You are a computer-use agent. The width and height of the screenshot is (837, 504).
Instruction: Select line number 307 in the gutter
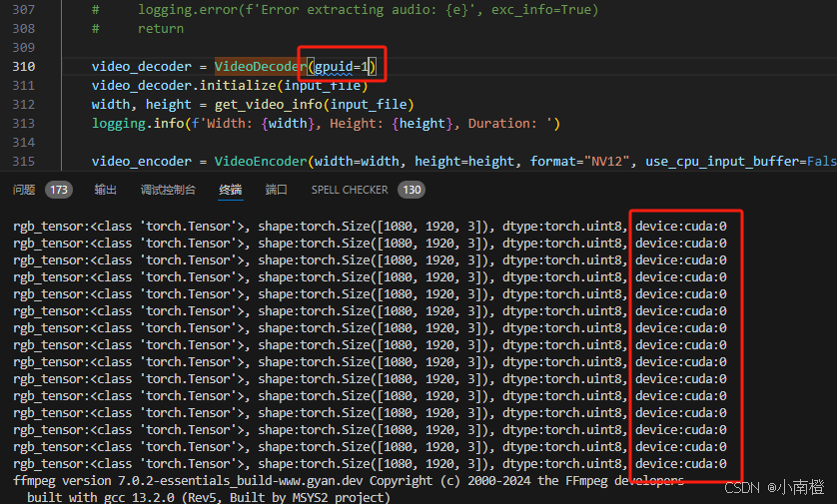point(24,10)
